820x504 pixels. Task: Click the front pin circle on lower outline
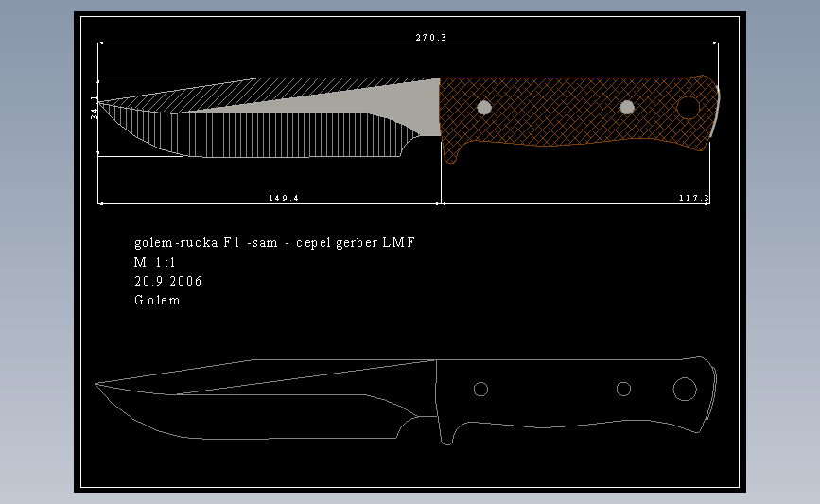click(x=480, y=389)
